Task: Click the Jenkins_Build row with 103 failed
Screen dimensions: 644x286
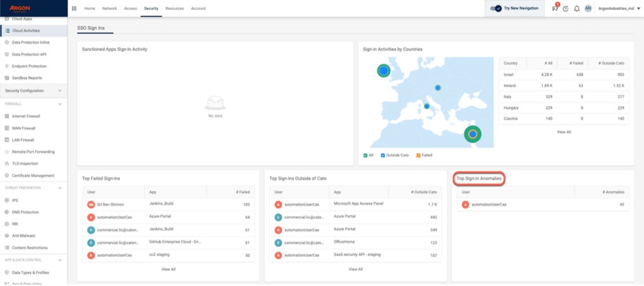Action: tap(169, 204)
